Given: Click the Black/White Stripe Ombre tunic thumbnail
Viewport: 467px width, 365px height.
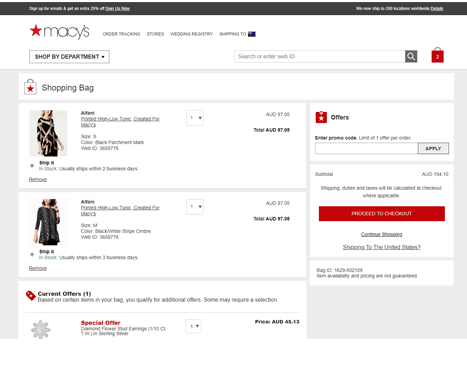Looking at the screenshot, I should (48, 222).
